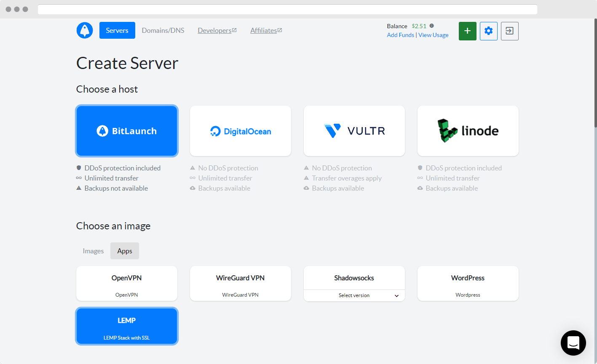Click the Add Funds link

pyautogui.click(x=401, y=35)
